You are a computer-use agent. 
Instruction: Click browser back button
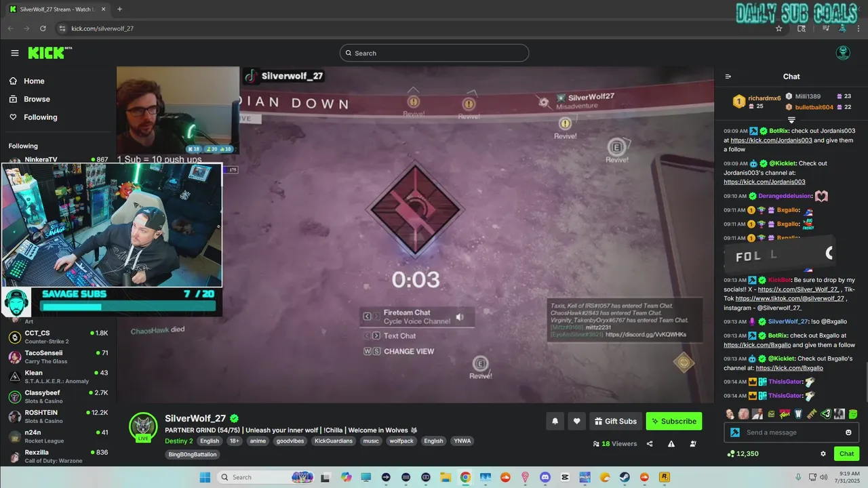click(10, 28)
